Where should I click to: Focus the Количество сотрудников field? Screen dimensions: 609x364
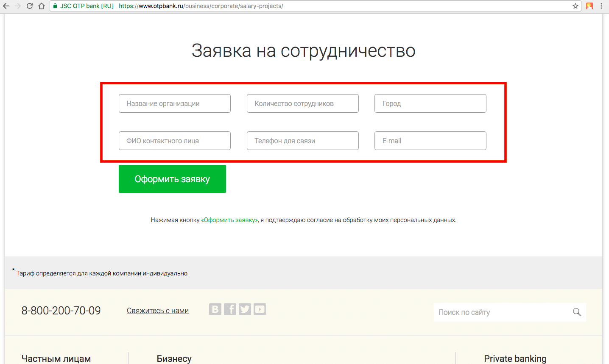(303, 103)
